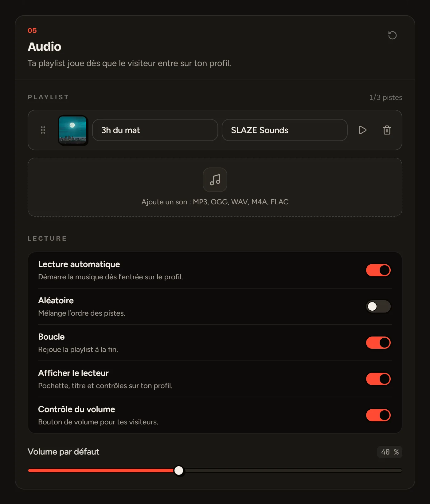This screenshot has height=504, width=430.
Task: Edit the artist field 'SLAZE Sounds'
Action: [285, 130]
